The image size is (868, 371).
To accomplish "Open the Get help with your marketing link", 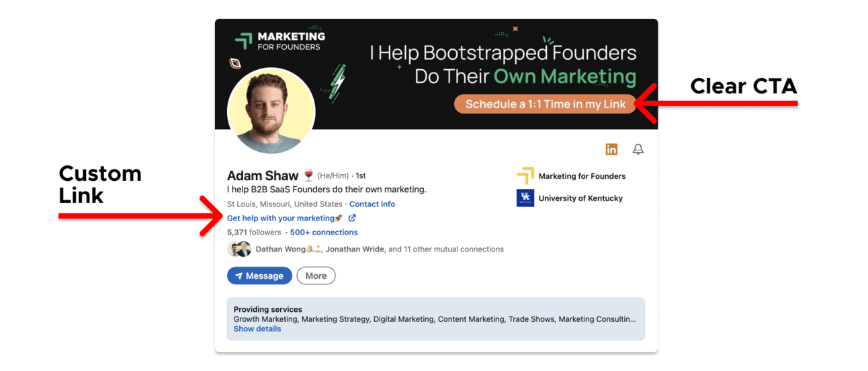I will tap(285, 218).
